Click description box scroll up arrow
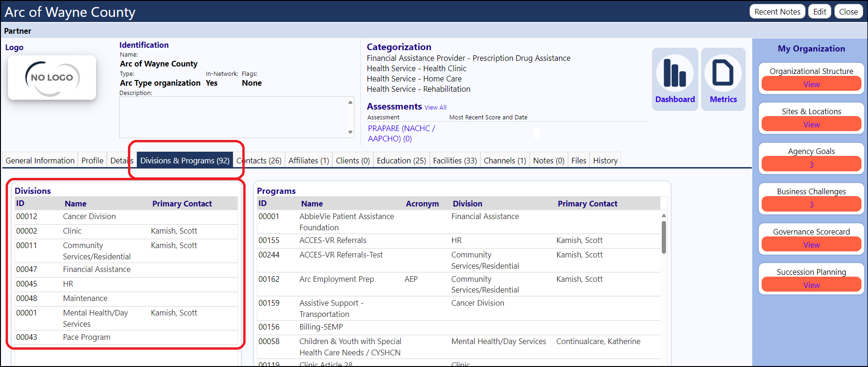Screen dimensions: 868x367 click(350, 102)
